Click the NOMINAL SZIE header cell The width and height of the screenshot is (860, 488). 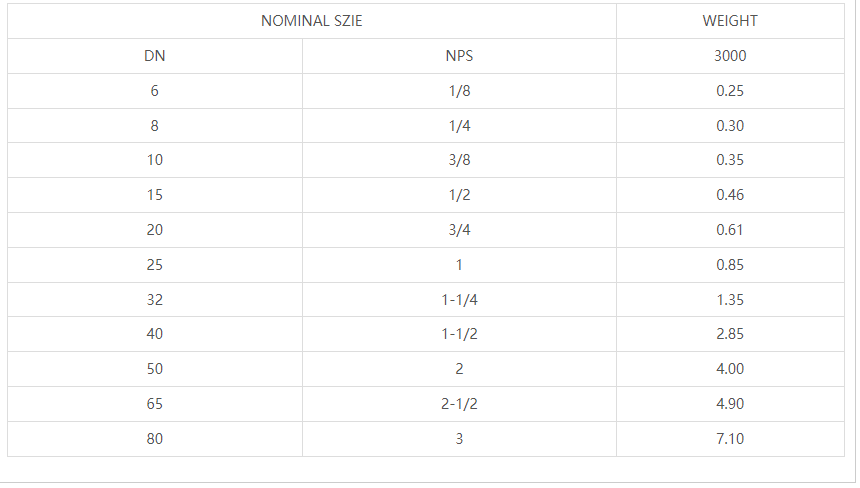(311, 21)
